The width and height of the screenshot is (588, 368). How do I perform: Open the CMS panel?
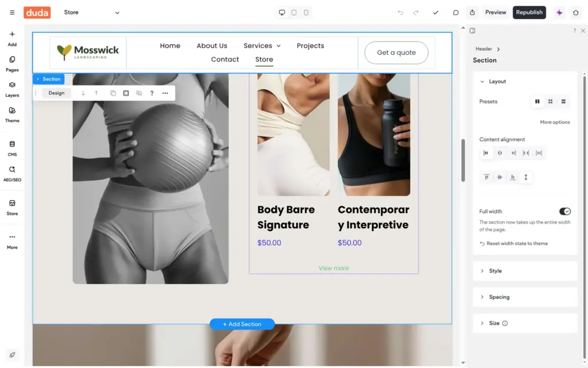pos(12,149)
